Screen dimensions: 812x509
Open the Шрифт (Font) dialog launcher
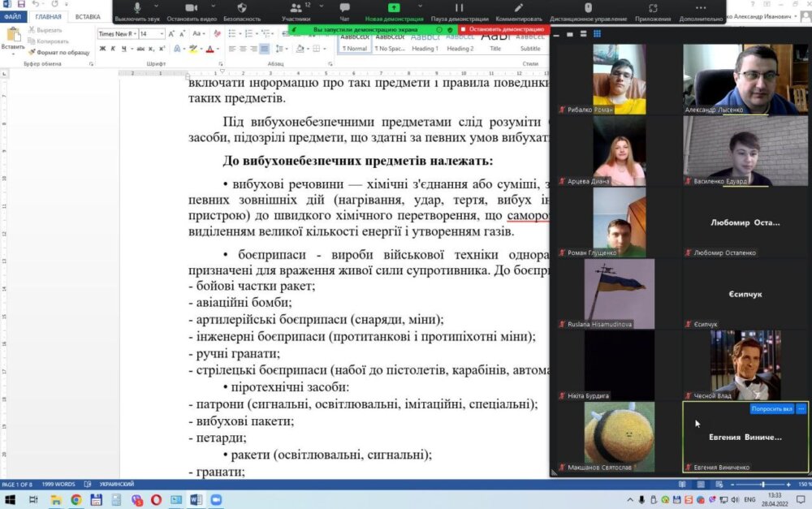coord(220,64)
